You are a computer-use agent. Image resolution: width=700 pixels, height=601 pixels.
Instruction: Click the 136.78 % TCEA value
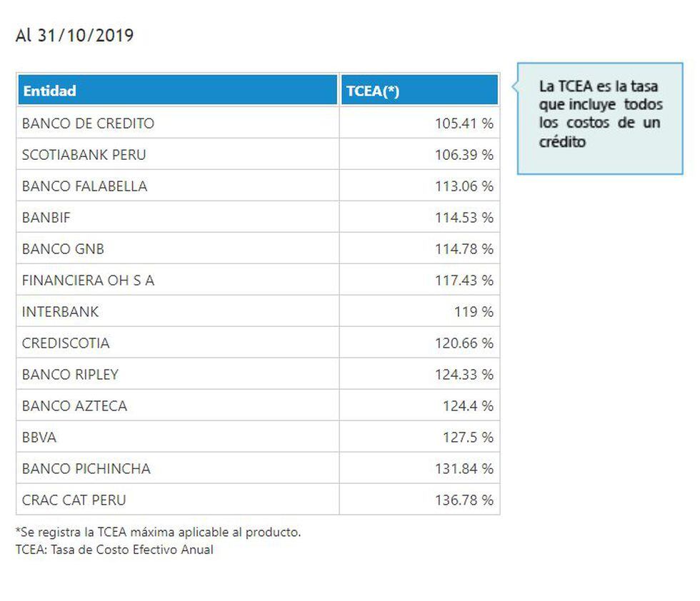pos(464,500)
